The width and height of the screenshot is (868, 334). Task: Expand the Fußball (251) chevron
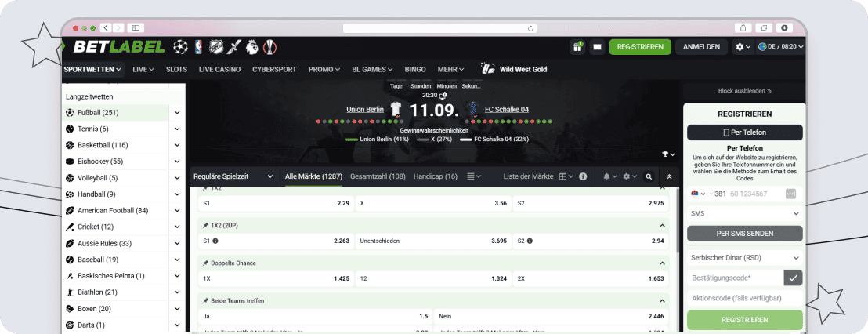[x=177, y=112]
